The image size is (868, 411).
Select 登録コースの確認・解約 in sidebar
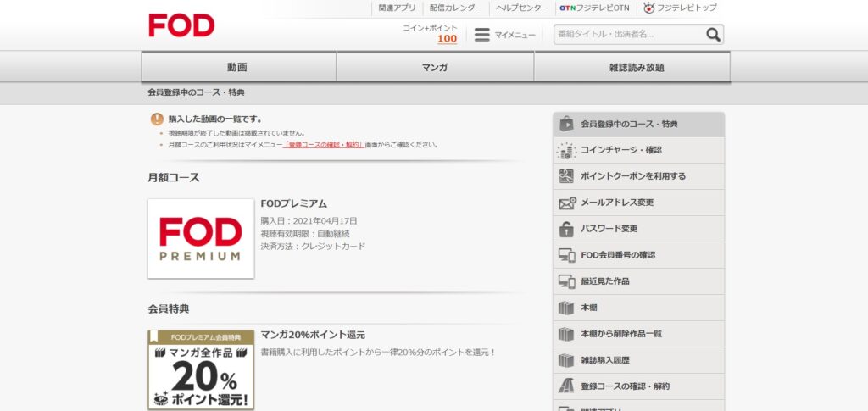[639, 386]
